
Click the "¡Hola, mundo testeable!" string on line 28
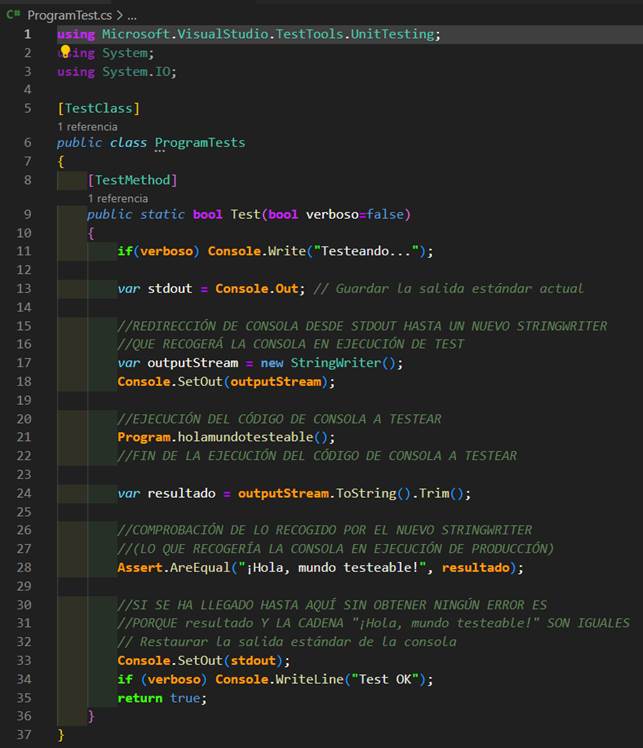[332, 568]
